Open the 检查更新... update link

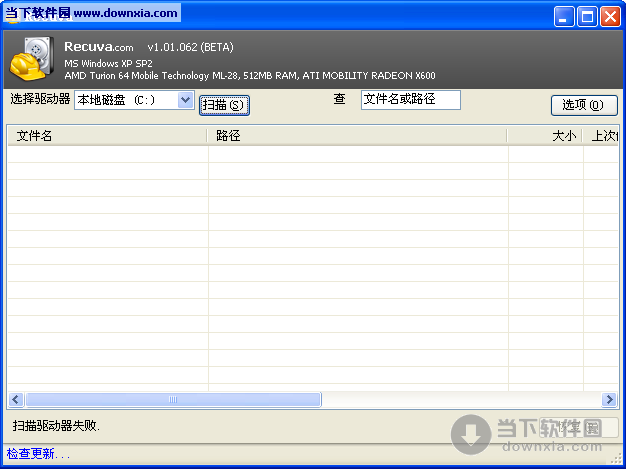38,454
